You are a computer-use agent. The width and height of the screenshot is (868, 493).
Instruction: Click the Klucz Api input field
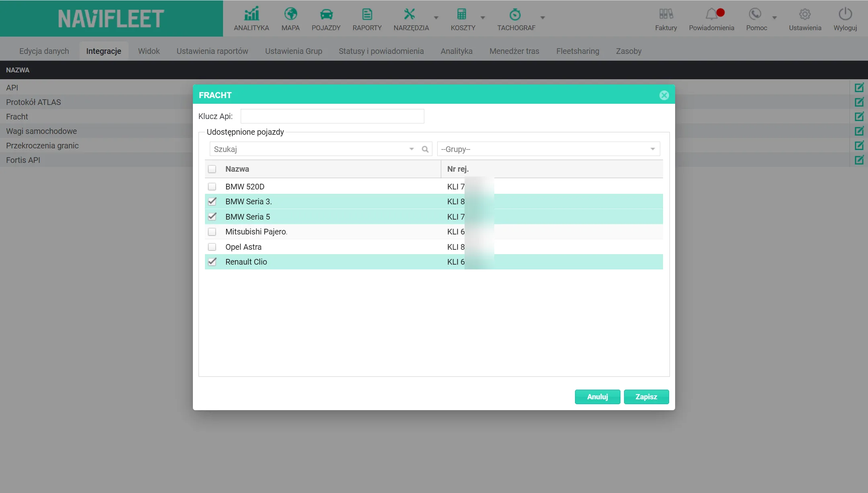coord(332,116)
